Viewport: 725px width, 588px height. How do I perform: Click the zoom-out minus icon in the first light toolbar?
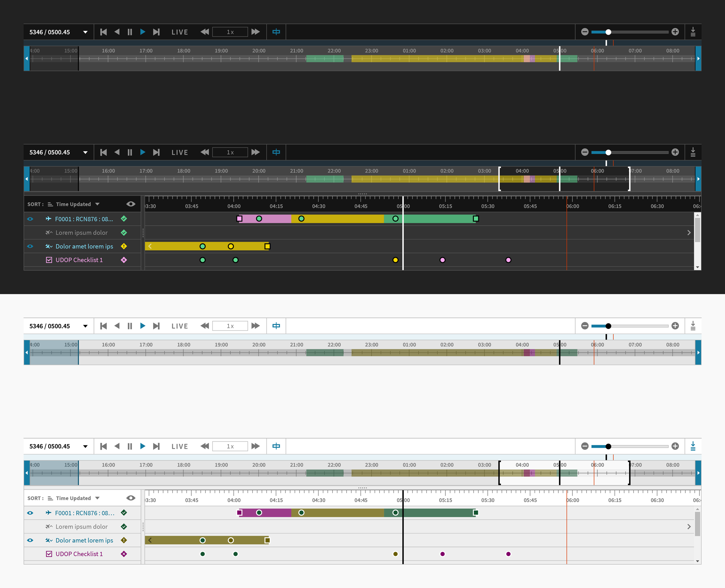(x=585, y=326)
